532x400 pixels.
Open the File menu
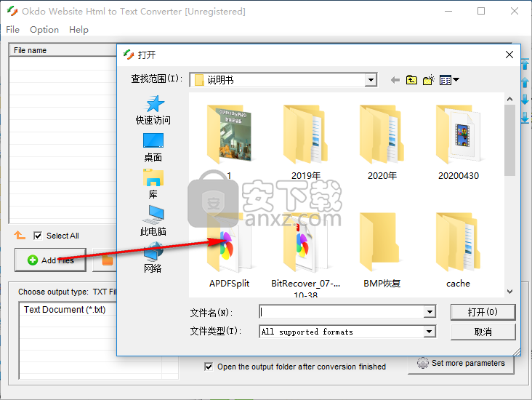[x=13, y=30]
